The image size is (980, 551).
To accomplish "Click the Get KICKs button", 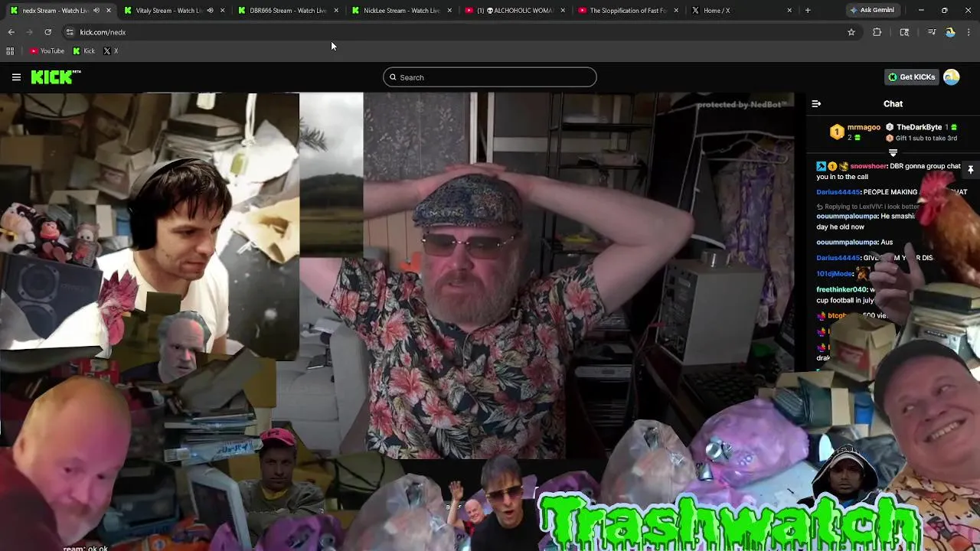I will (x=911, y=77).
